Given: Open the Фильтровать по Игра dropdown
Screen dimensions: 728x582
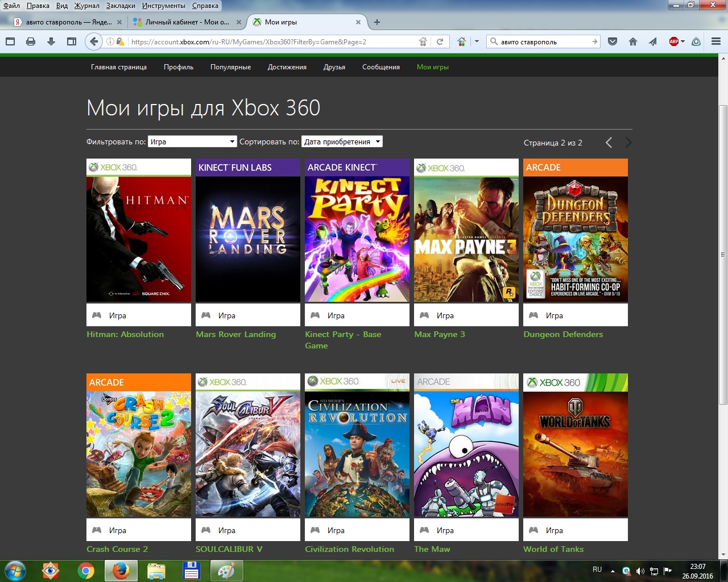Looking at the screenshot, I should (x=192, y=142).
